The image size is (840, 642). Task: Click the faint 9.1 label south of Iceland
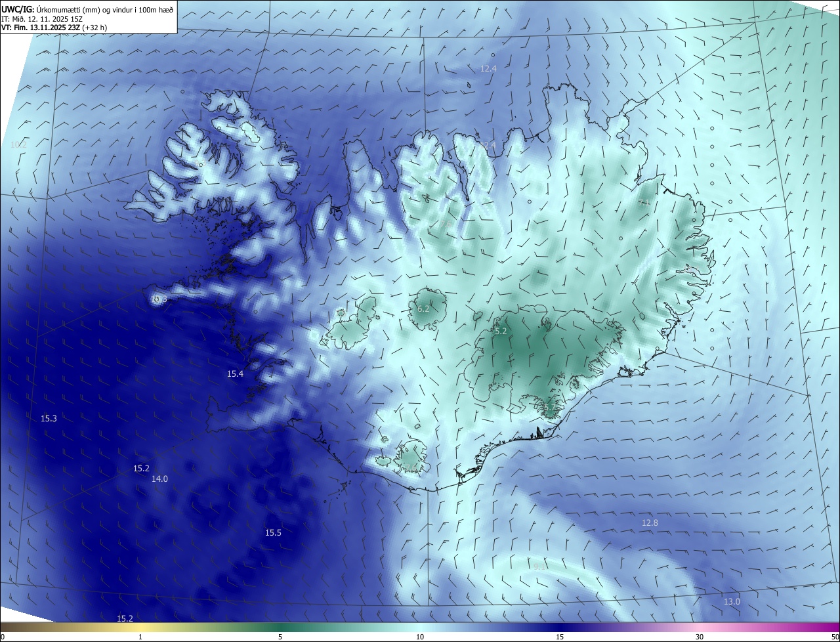coord(539,566)
